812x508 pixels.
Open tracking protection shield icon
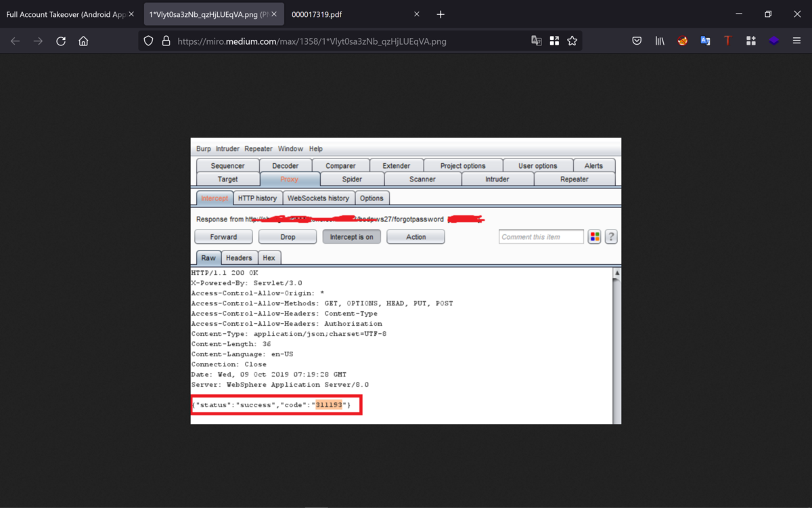pos(148,41)
